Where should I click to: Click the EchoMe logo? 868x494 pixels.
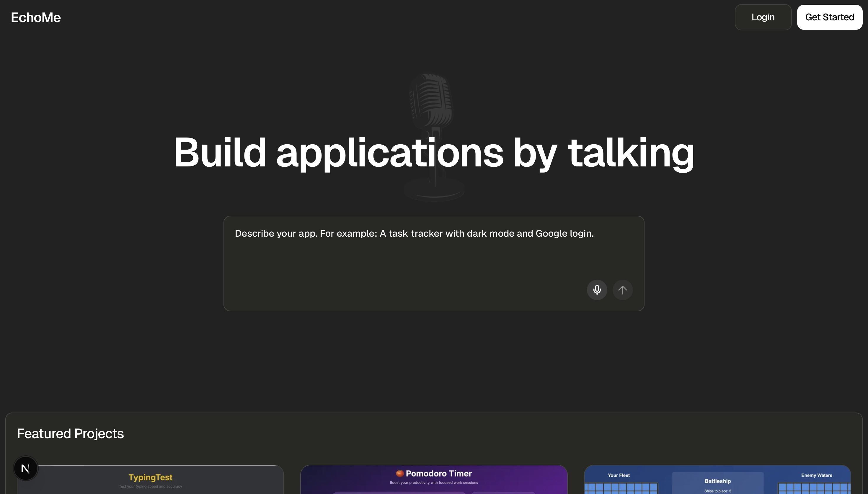point(36,17)
